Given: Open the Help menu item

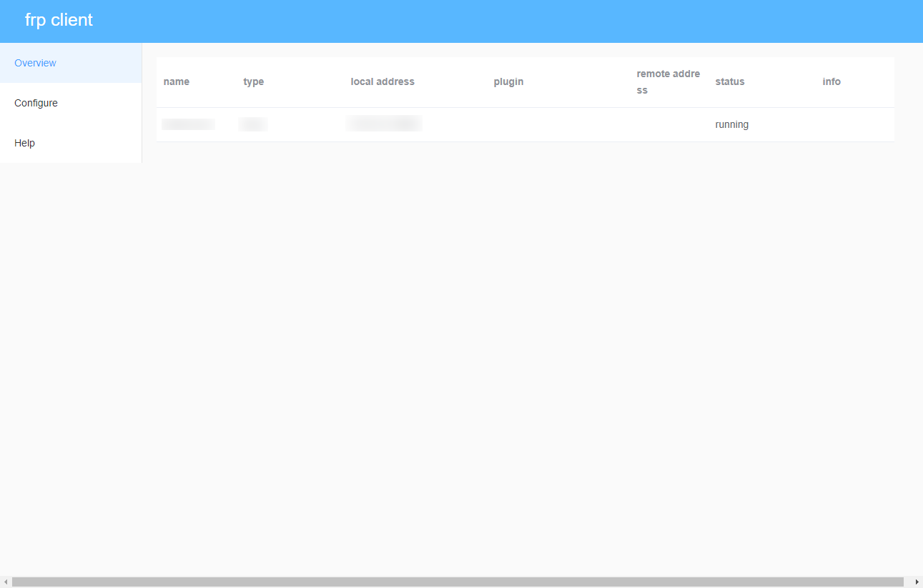Looking at the screenshot, I should pyautogui.click(x=71, y=143).
